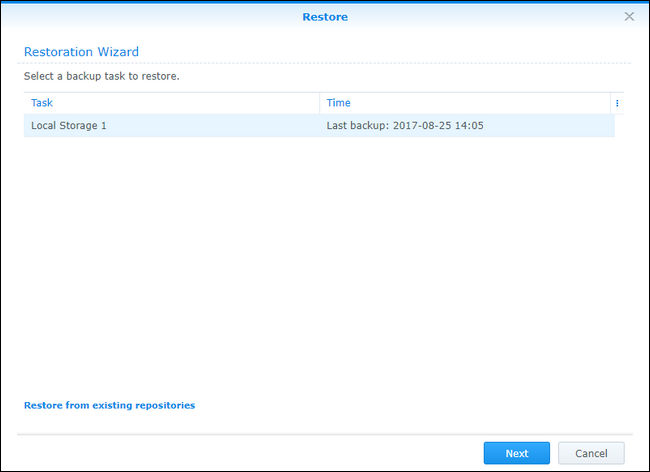
Task: Proceed with the Next button
Action: pyautogui.click(x=517, y=453)
